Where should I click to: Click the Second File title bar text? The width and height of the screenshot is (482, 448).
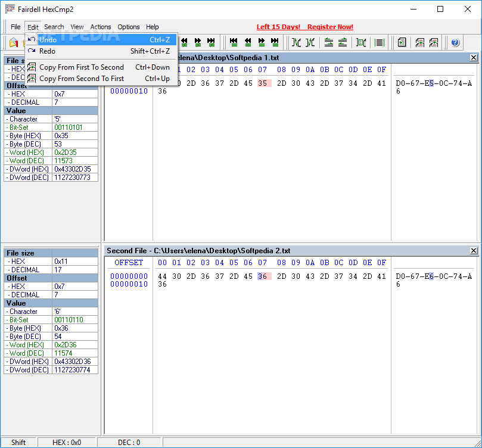coord(198,250)
